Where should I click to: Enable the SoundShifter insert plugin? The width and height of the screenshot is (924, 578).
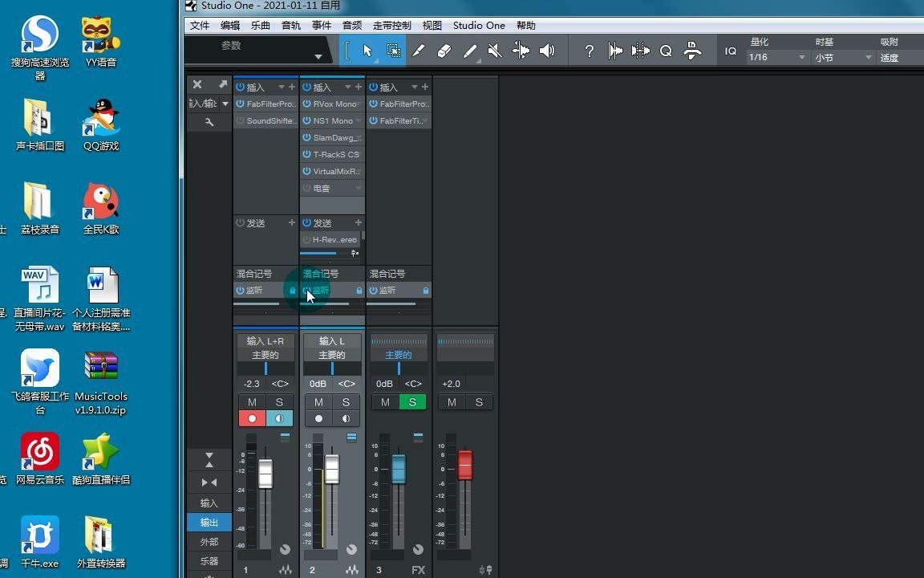click(x=240, y=120)
